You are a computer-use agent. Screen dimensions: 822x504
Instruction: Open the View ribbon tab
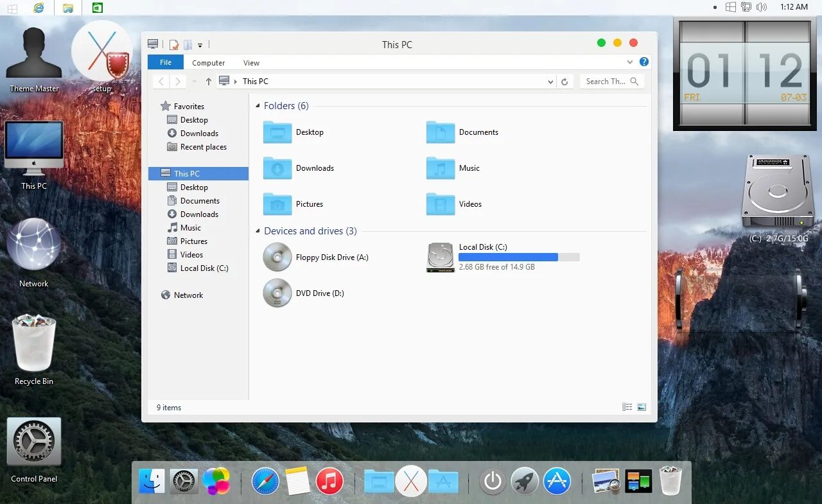(x=251, y=63)
